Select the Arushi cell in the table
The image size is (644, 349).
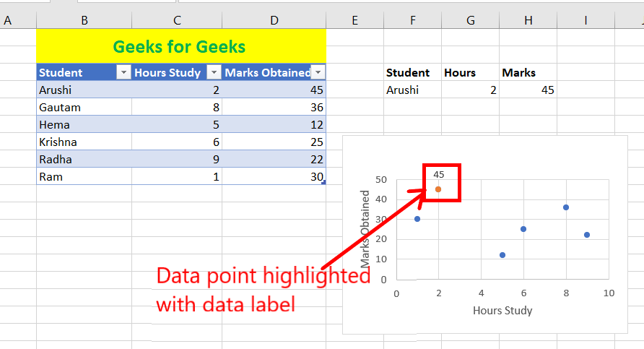[x=84, y=90]
